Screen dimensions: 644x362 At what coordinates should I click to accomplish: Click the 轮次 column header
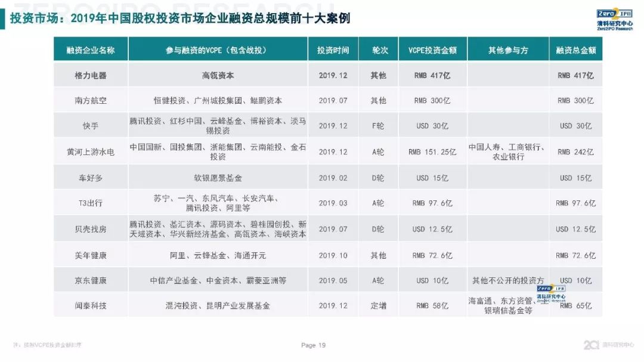[378, 49]
